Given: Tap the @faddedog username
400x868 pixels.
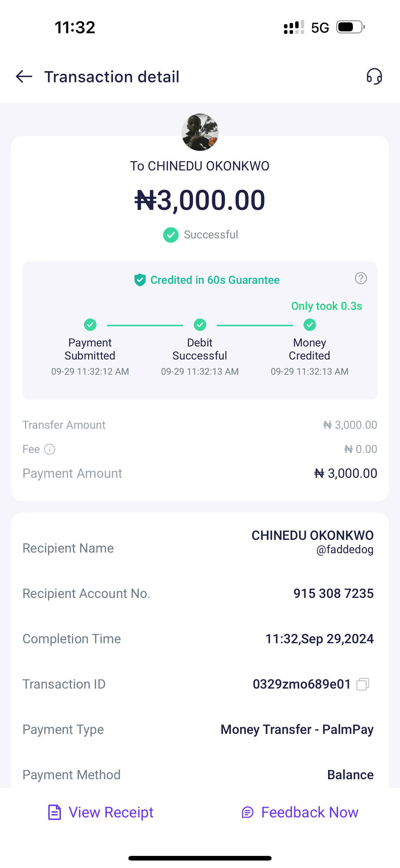Looking at the screenshot, I should click(344, 549).
